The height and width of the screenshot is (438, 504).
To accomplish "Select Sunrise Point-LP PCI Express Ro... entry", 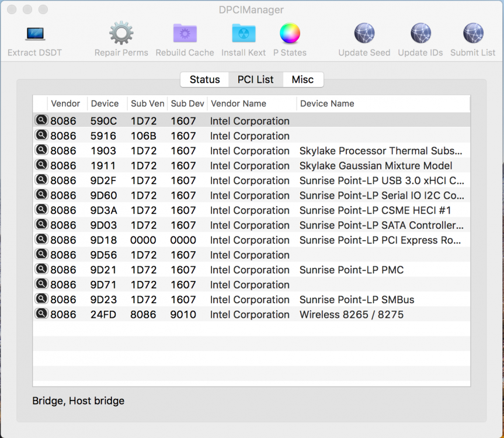I will click(x=380, y=240).
